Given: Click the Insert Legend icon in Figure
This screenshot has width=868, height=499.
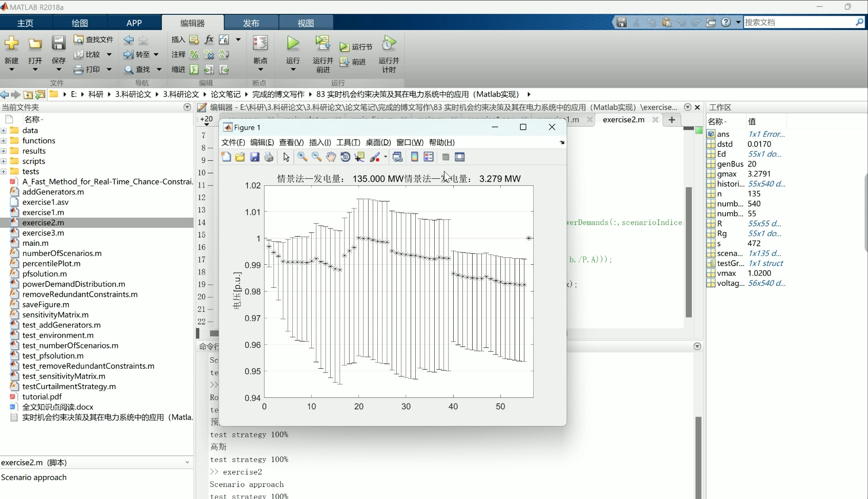Looking at the screenshot, I should coord(429,157).
